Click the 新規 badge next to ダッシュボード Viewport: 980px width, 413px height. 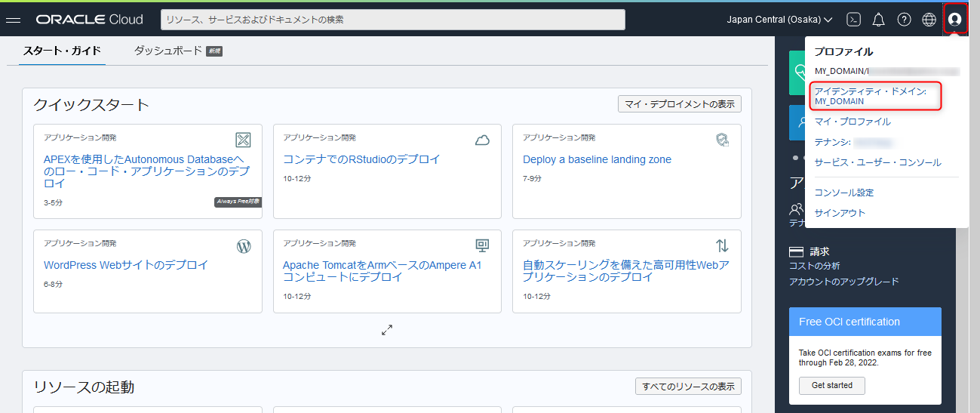tap(214, 51)
